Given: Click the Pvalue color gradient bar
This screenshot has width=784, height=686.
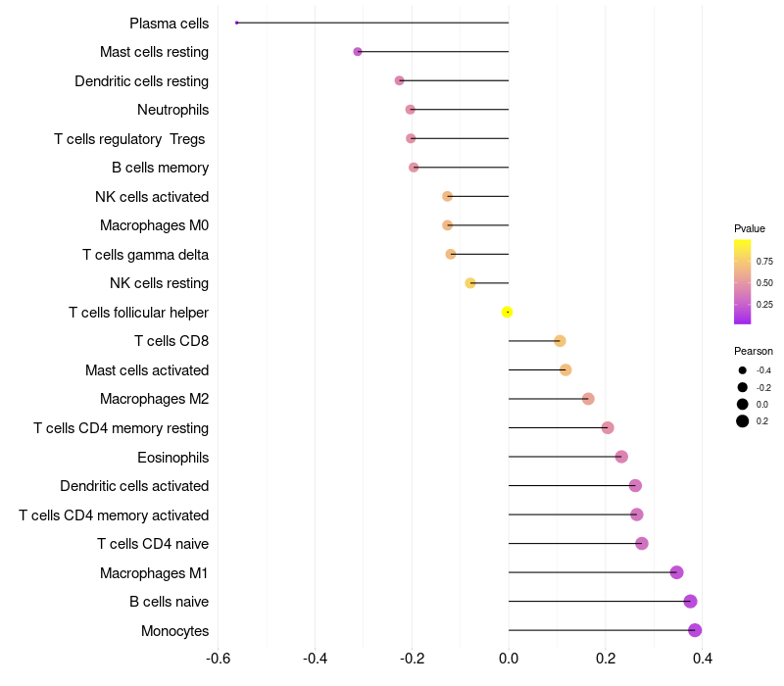Looking at the screenshot, I should click(x=743, y=281).
